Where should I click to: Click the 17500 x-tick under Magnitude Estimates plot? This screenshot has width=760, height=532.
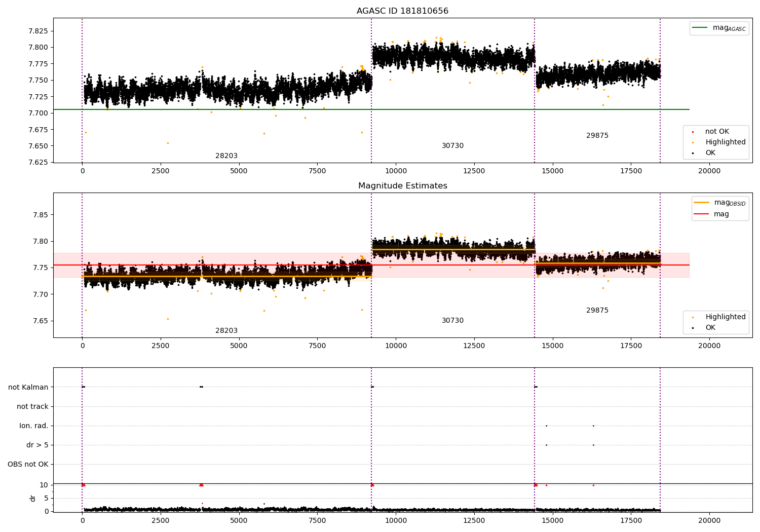click(x=631, y=346)
